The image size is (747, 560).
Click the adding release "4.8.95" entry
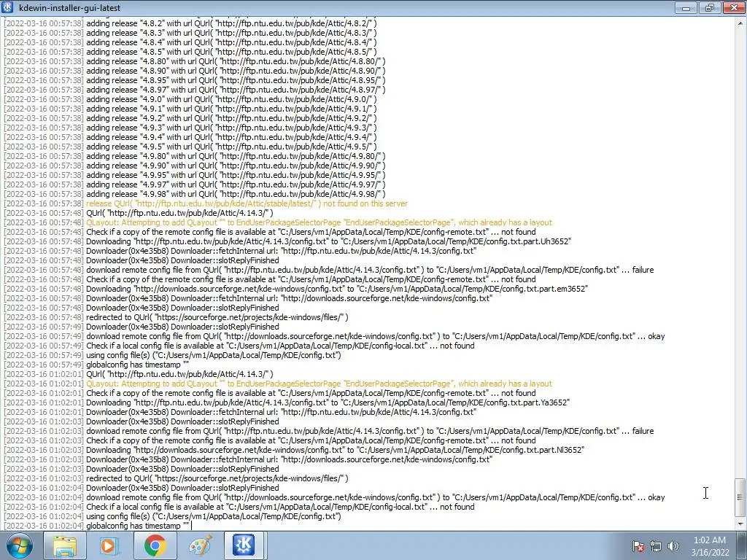(x=195, y=80)
